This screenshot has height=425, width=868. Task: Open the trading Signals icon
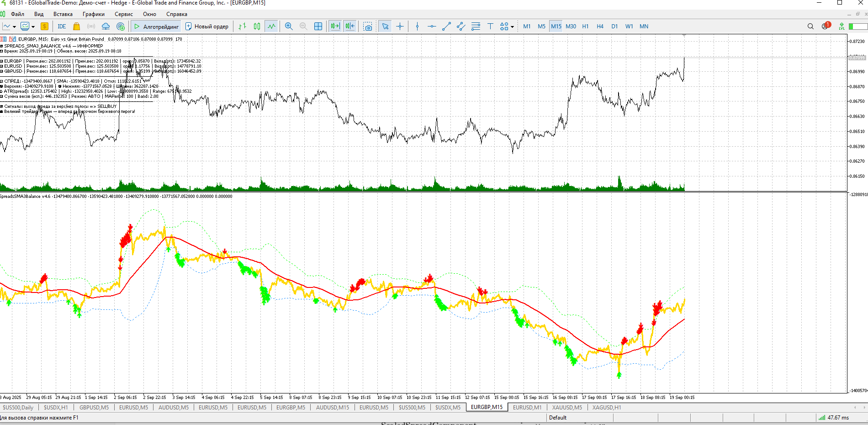click(91, 27)
